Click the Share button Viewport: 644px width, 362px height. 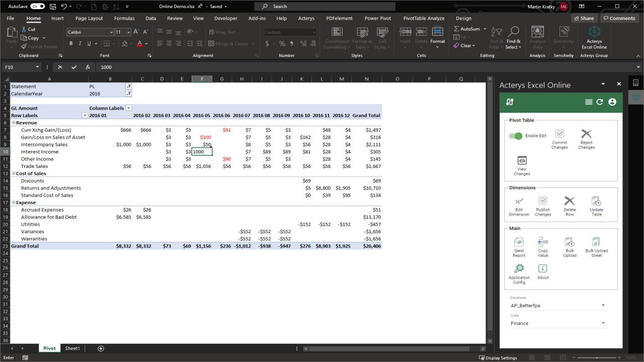click(584, 18)
